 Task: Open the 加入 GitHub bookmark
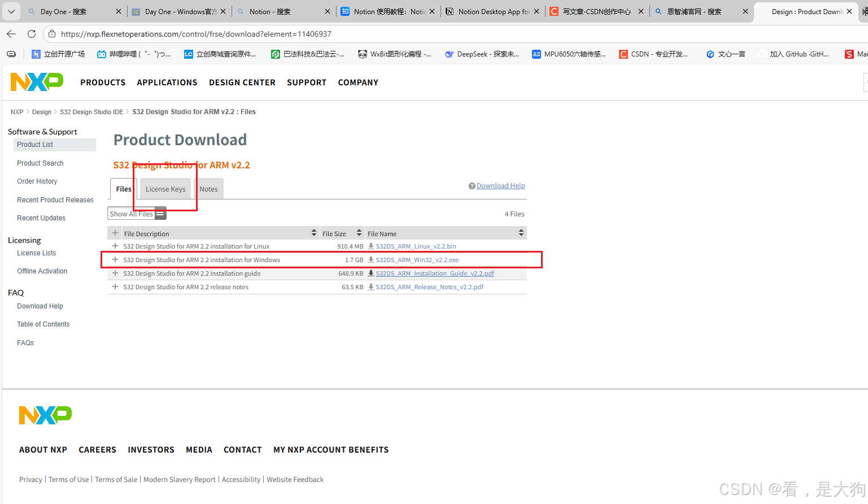coord(793,54)
